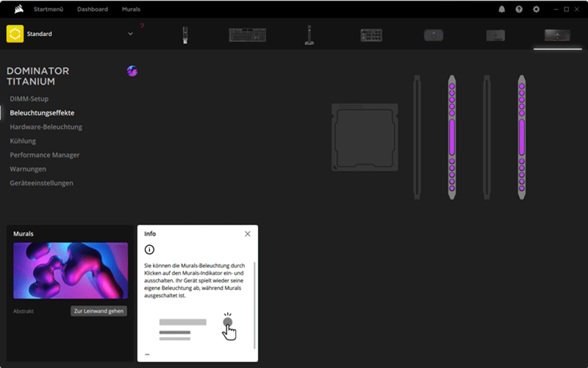Screen dimensions: 588x368
Task: Click the Abstrakt label under the mural
Action: click(x=24, y=311)
